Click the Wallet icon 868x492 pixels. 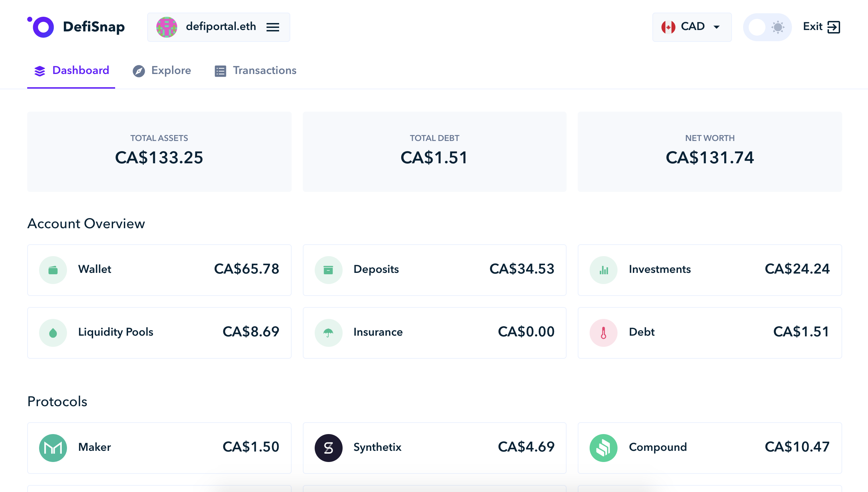pos(53,270)
